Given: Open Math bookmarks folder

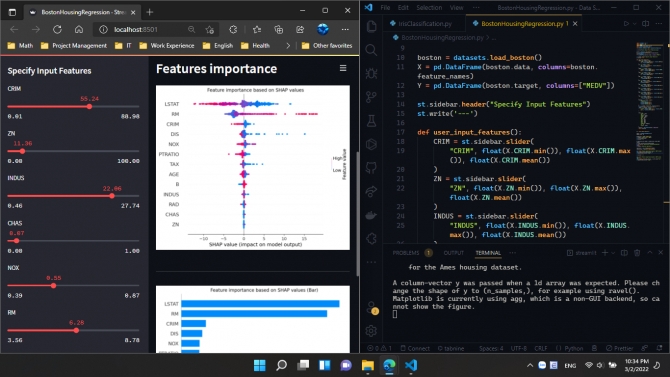Looking at the screenshot, I should coord(20,45).
